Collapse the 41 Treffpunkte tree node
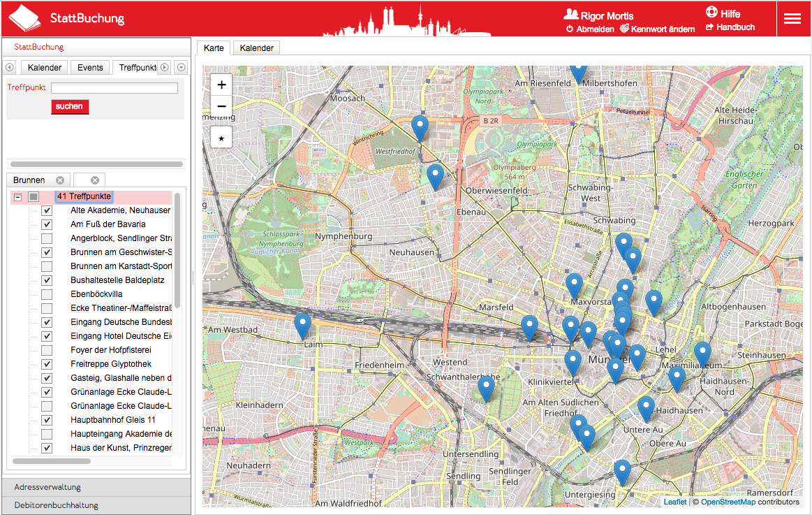 tap(18, 197)
